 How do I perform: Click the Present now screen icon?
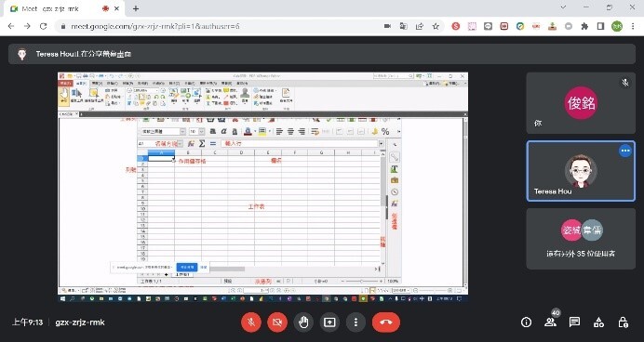coord(329,322)
